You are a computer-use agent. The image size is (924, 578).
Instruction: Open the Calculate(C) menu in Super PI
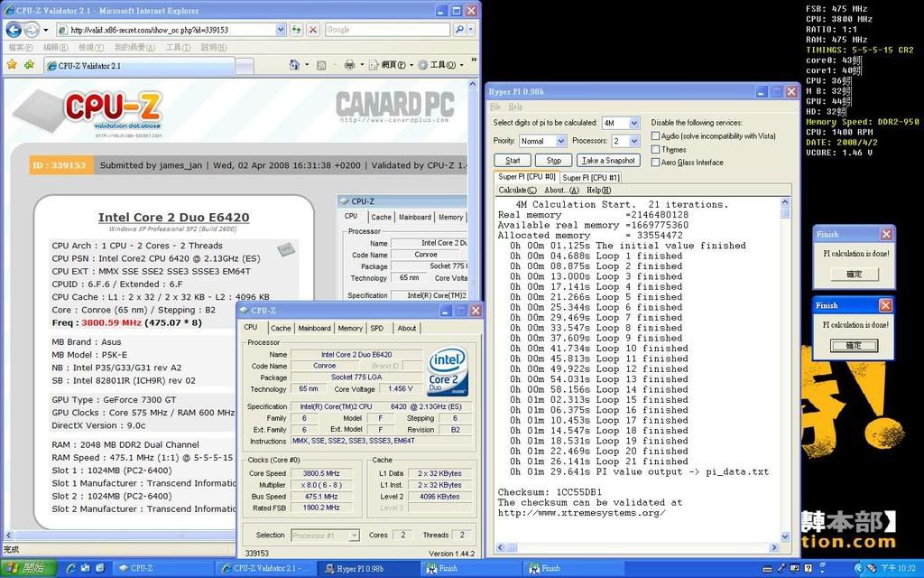(x=517, y=190)
